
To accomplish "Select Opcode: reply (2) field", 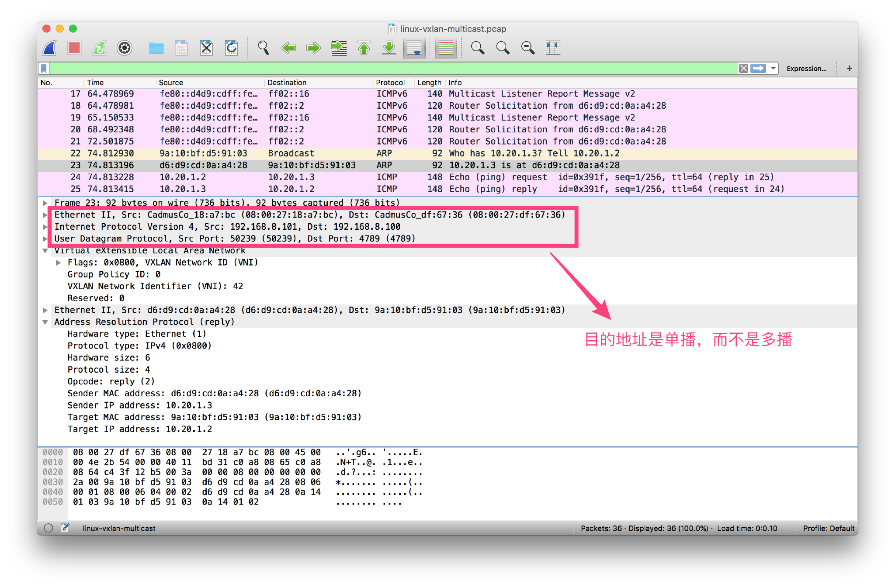I will (x=111, y=381).
